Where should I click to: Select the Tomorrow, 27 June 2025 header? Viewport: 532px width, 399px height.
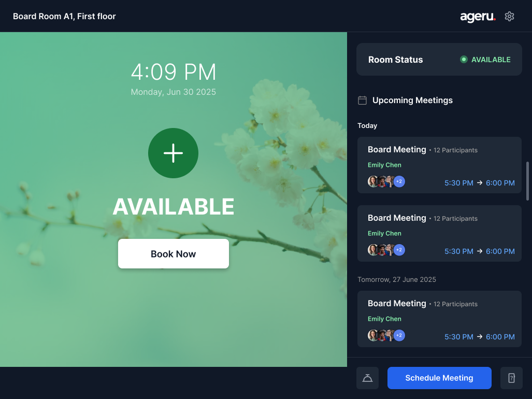[397, 279]
